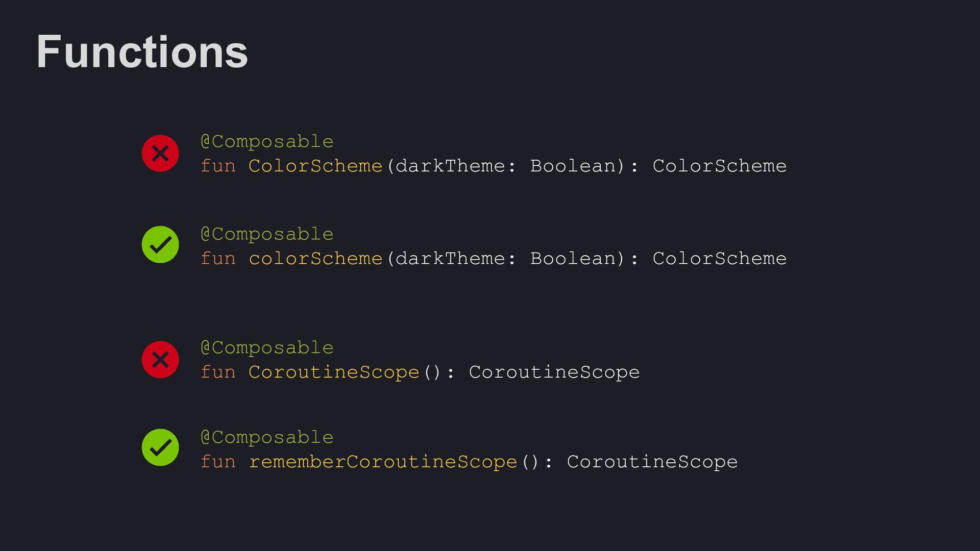The image size is (980, 551).
Task: Click the @Composable annotation above capitalized ColorScheme
Action: (x=267, y=141)
